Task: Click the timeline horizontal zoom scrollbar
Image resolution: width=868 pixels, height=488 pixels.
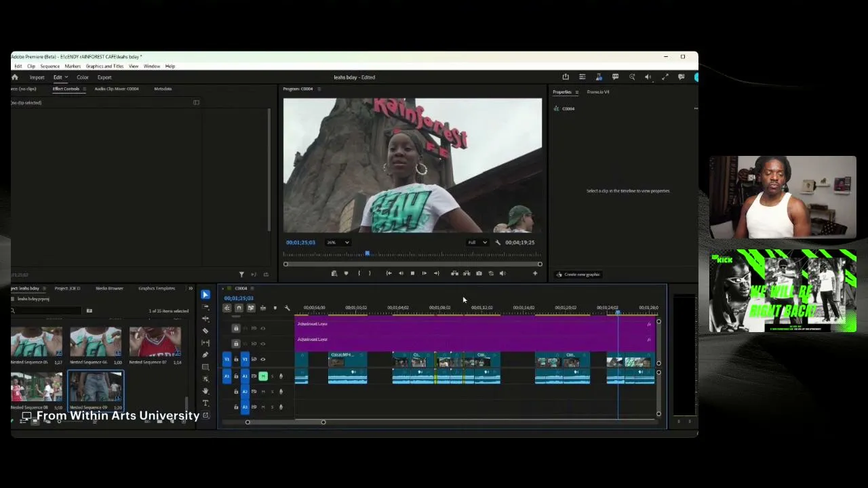Action: (285, 422)
